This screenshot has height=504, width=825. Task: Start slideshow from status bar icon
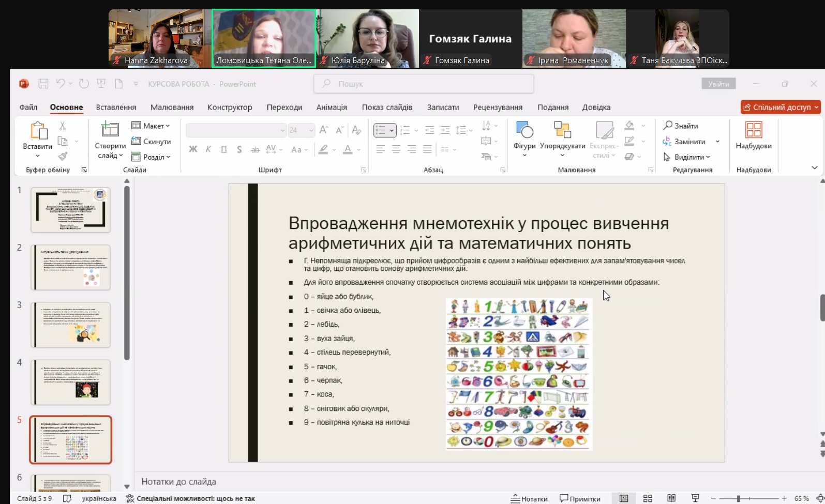coord(695,498)
